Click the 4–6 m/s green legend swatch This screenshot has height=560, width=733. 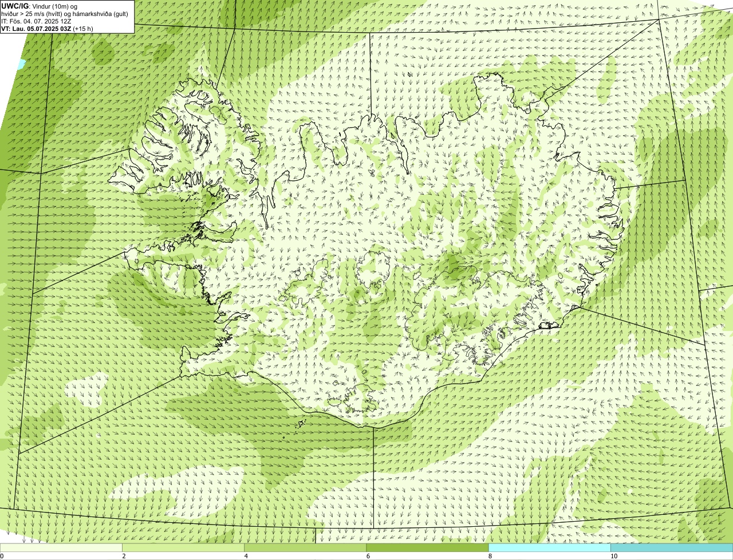click(x=305, y=548)
